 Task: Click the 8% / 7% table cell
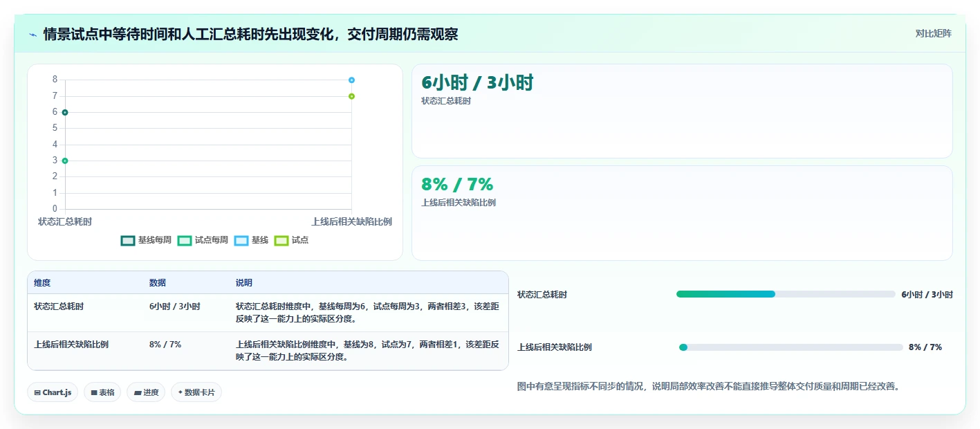(x=165, y=344)
